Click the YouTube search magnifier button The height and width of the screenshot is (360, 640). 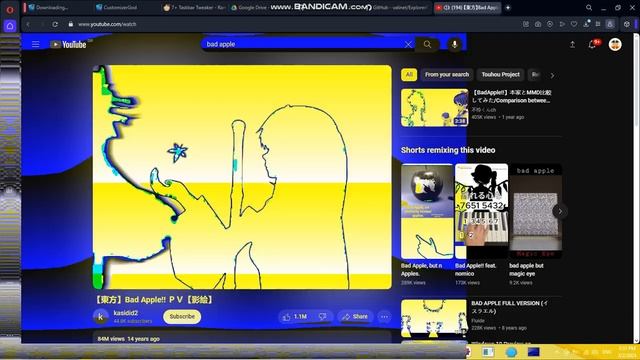click(427, 44)
